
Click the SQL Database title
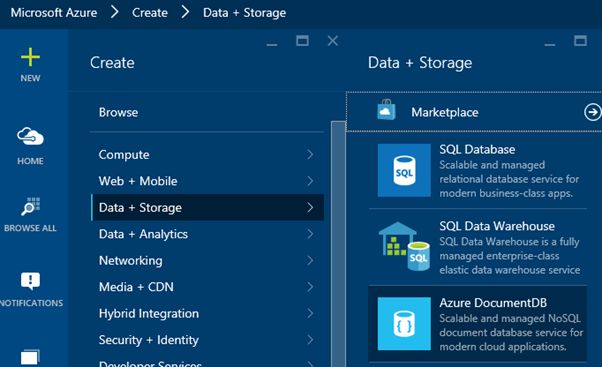click(477, 149)
